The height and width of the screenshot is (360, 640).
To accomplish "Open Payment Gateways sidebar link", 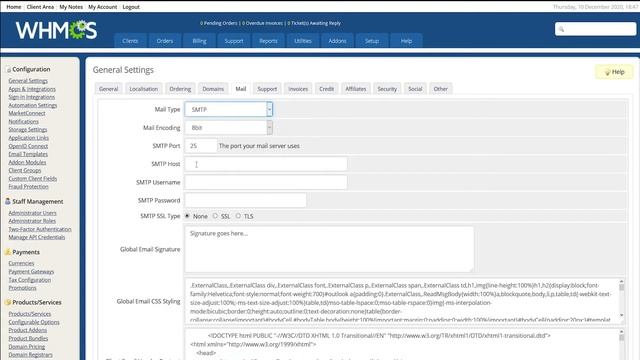I will 31,271.
